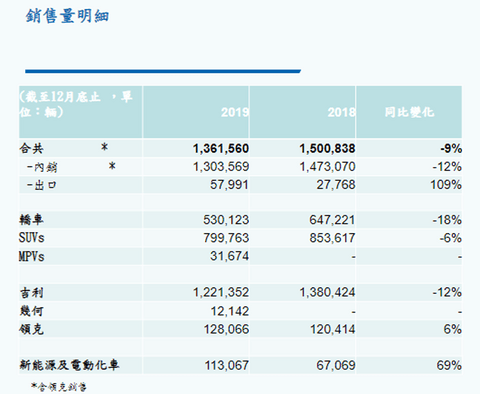Click the 領克 row label

pos(31,329)
